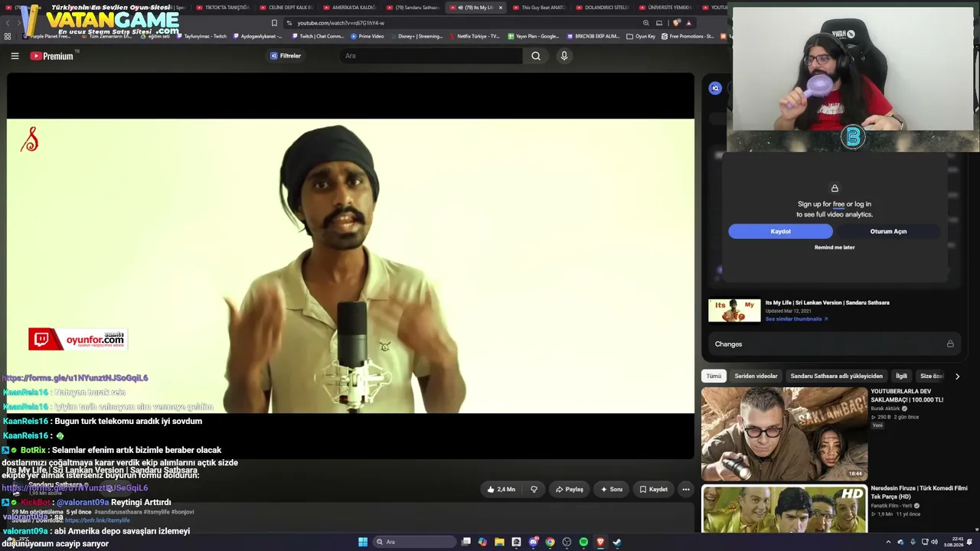Open File Explorer from the taskbar
Image resolution: width=980 pixels, height=551 pixels.
499,542
